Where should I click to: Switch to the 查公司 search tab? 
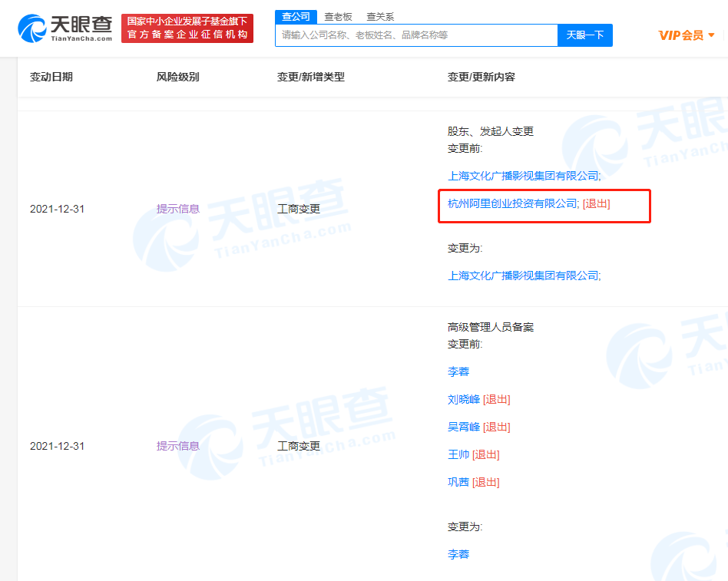click(x=296, y=17)
